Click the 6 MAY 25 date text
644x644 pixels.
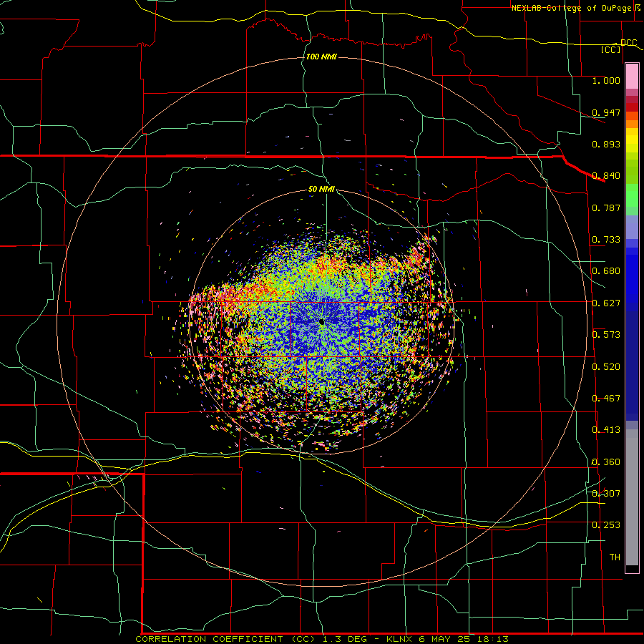click(445, 639)
